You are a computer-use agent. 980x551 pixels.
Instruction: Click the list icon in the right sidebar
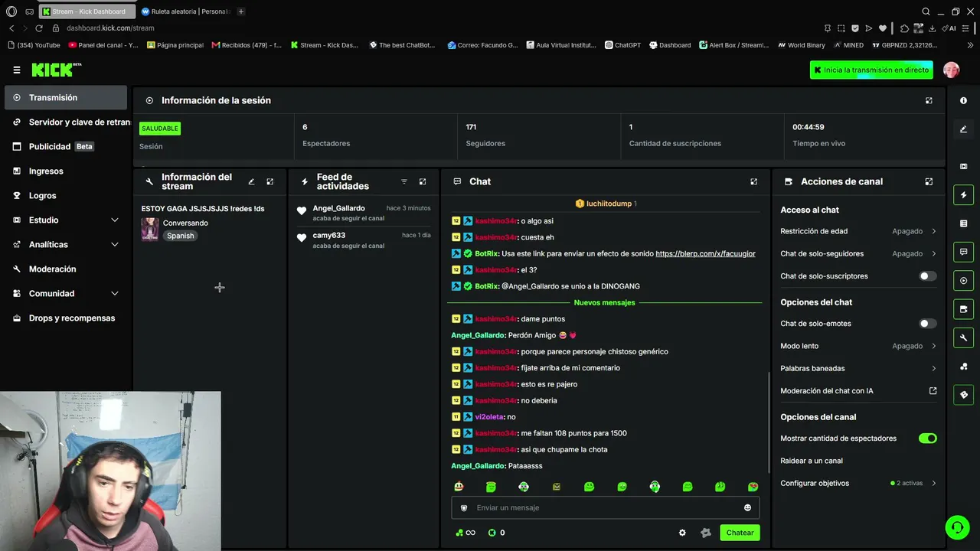[x=963, y=223]
